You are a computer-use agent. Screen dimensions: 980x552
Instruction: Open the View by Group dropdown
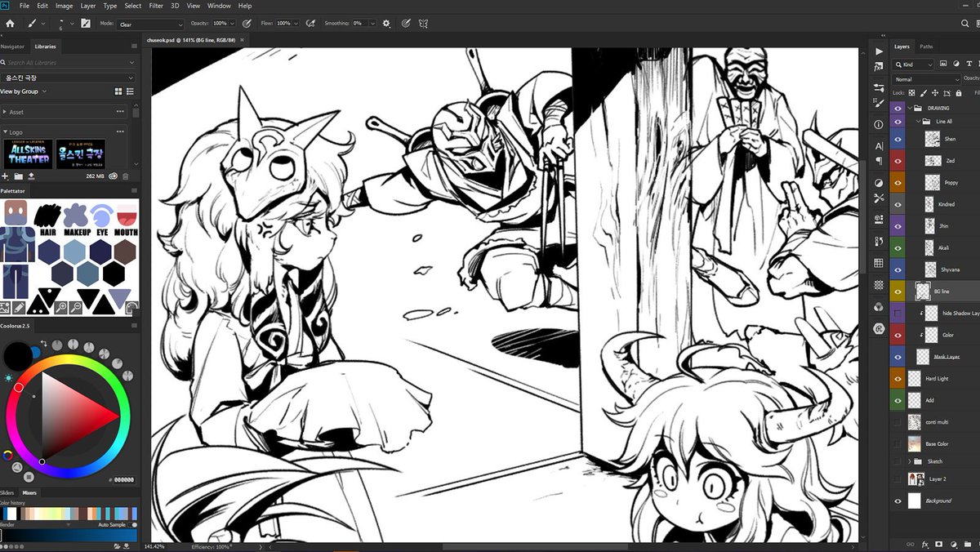pyautogui.click(x=22, y=91)
